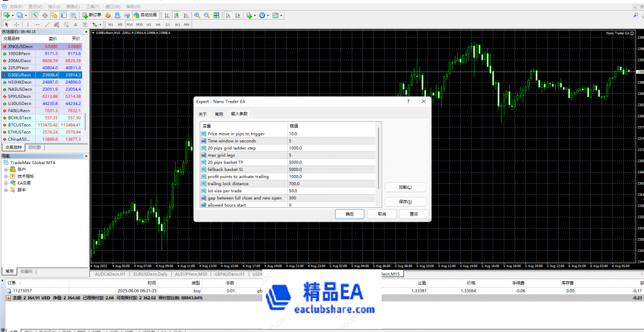Image resolution: width=644 pixels, height=332 pixels.
Task: Open the 常用 tab in Expert dialog
Action: [x=219, y=113]
